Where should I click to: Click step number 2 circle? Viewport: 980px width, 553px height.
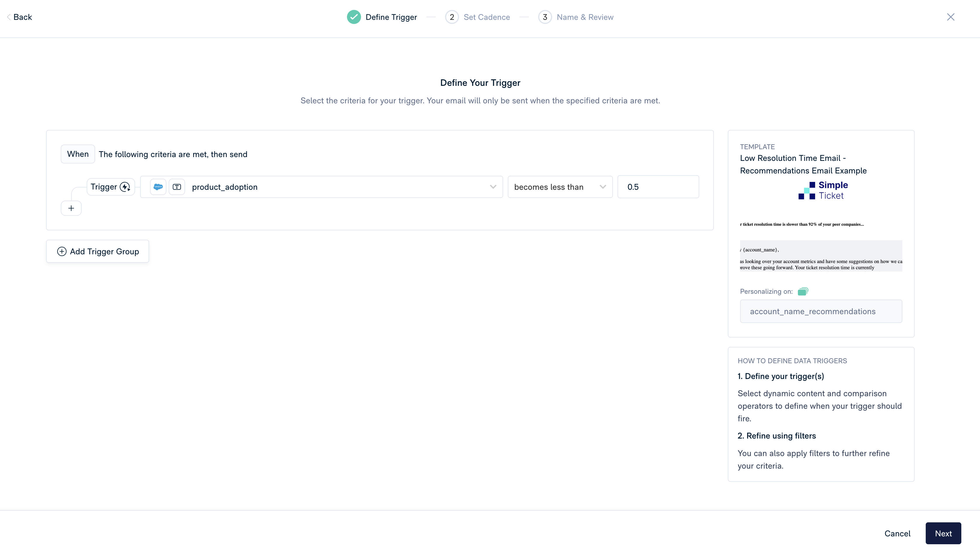pos(451,17)
